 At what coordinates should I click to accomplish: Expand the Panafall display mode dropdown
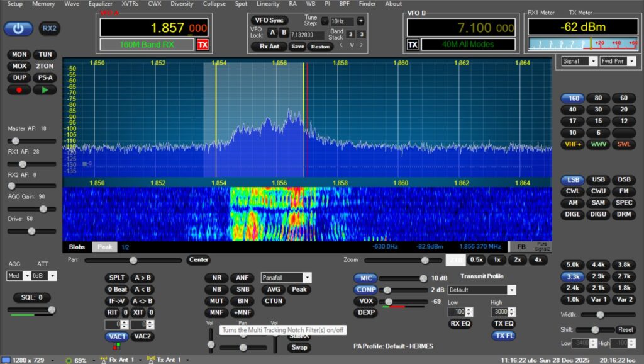click(286, 278)
